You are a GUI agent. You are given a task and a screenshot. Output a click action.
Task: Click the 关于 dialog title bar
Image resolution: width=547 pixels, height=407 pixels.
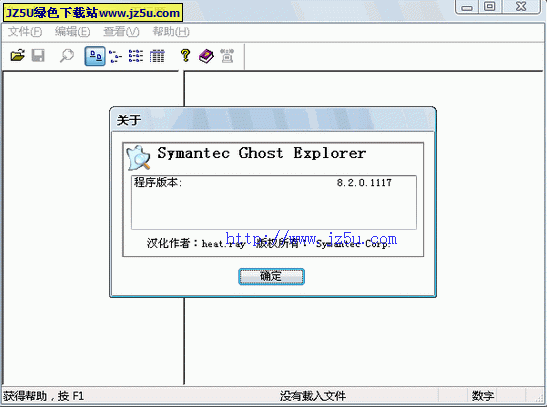click(273, 120)
